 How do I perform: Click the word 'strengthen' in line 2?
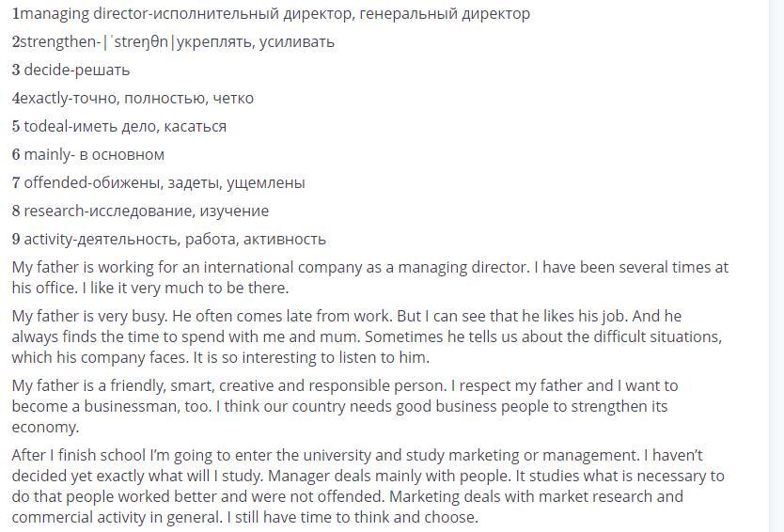(57, 41)
